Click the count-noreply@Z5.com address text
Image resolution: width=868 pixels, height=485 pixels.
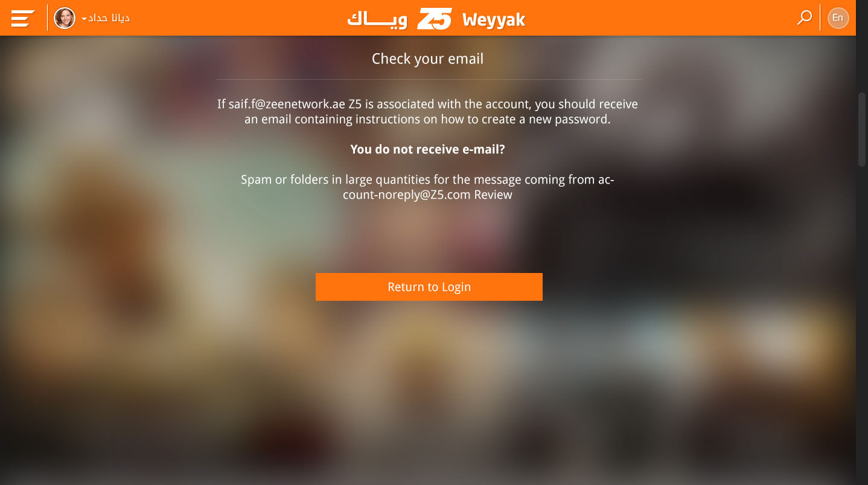407,195
